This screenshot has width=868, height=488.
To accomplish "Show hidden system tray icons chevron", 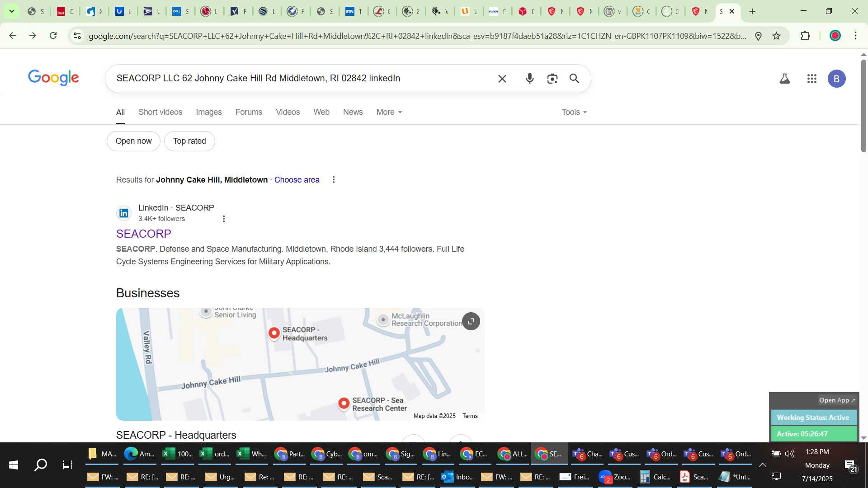I will (x=762, y=465).
